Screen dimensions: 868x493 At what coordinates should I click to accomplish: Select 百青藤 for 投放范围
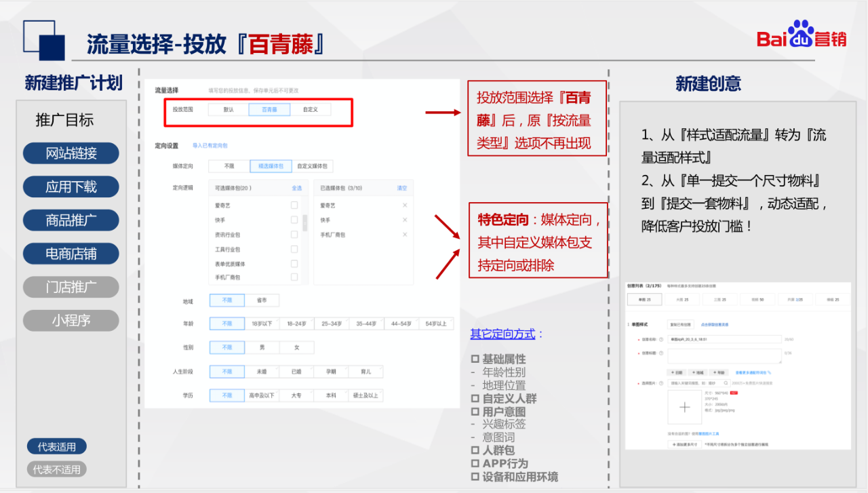coord(269,109)
